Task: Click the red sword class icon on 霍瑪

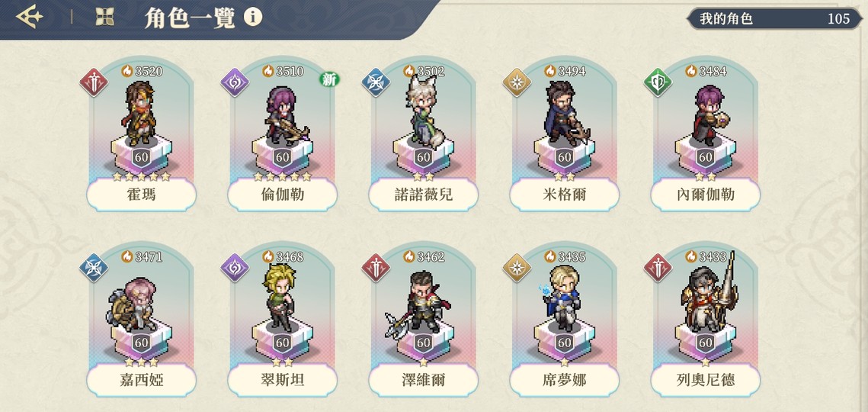Action: (94, 82)
